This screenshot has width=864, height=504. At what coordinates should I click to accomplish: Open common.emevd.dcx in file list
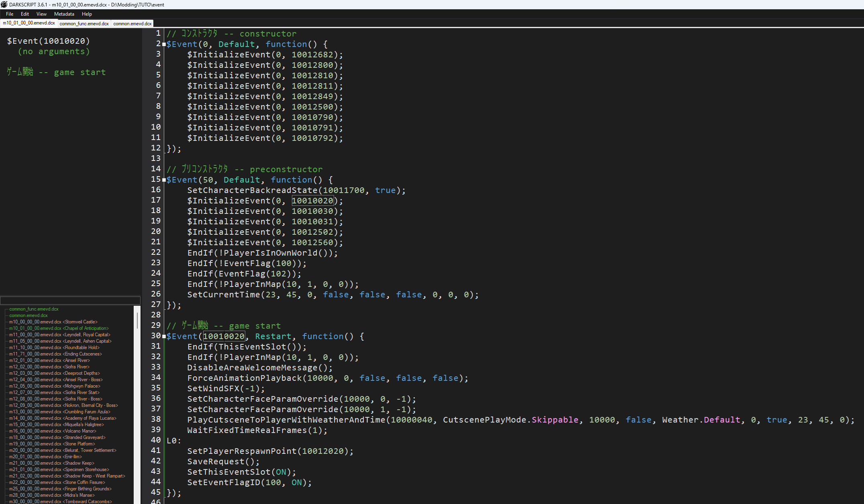28,315
